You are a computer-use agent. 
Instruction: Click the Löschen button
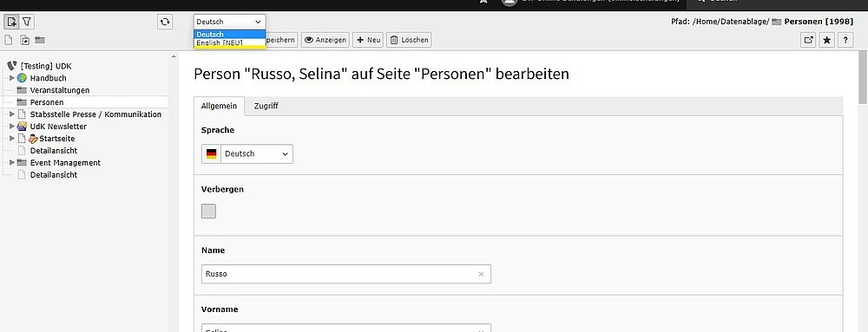pyautogui.click(x=409, y=40)
